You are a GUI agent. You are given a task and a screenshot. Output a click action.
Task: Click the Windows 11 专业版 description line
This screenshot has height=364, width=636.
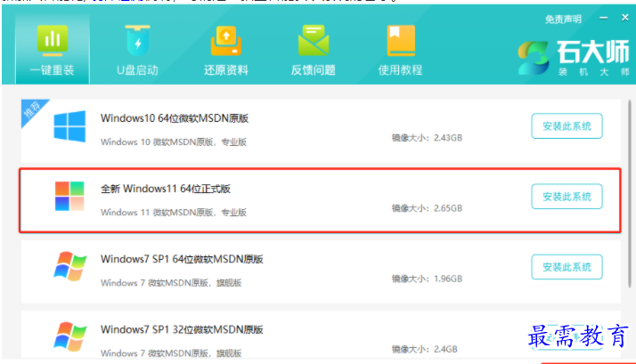coord(174,213)
